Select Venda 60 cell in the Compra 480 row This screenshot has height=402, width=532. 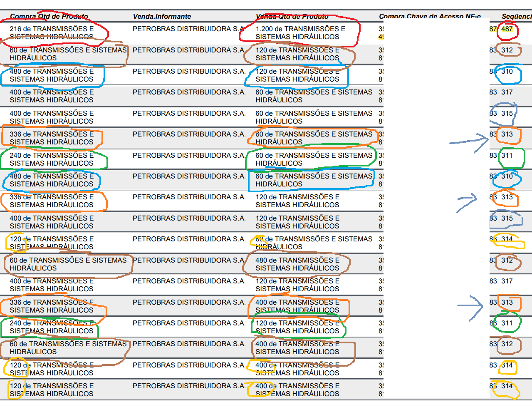pyautogui.click(x=314, y=180)
